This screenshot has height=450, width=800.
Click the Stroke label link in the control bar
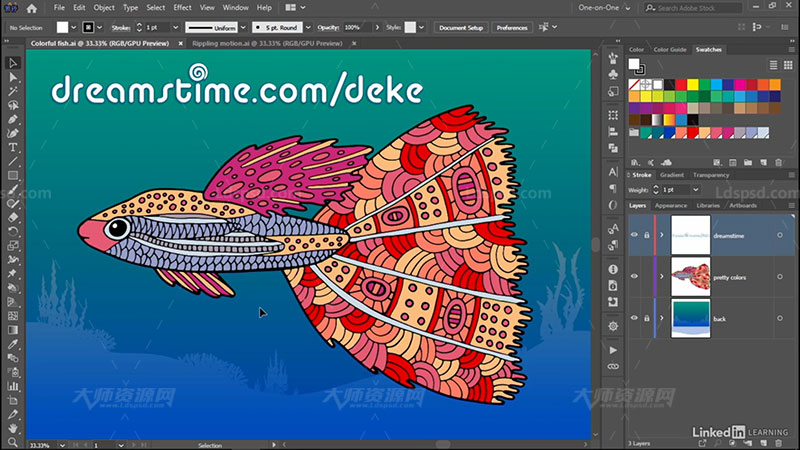120,28
